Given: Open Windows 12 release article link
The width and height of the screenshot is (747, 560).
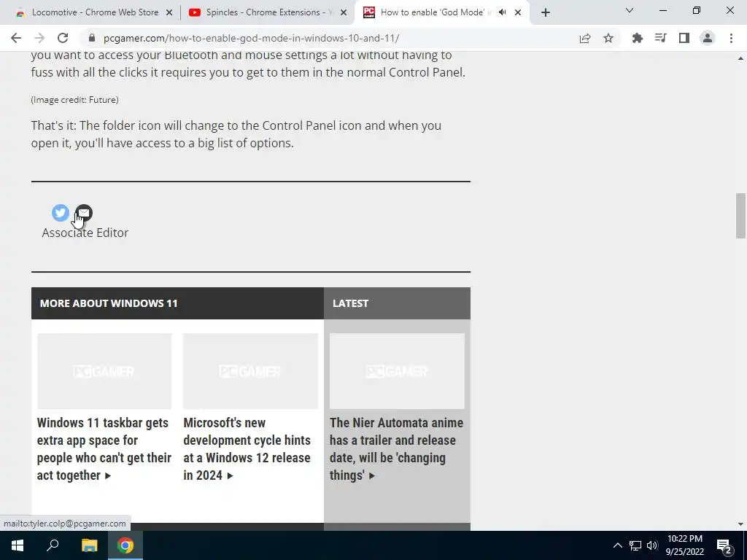Looking at the screenshot, I should coord(247,449).
